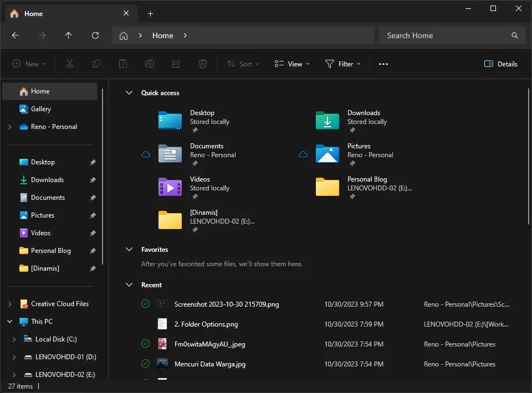
Task: Select the Home tab at the top
Action: [x=33, y=13]
